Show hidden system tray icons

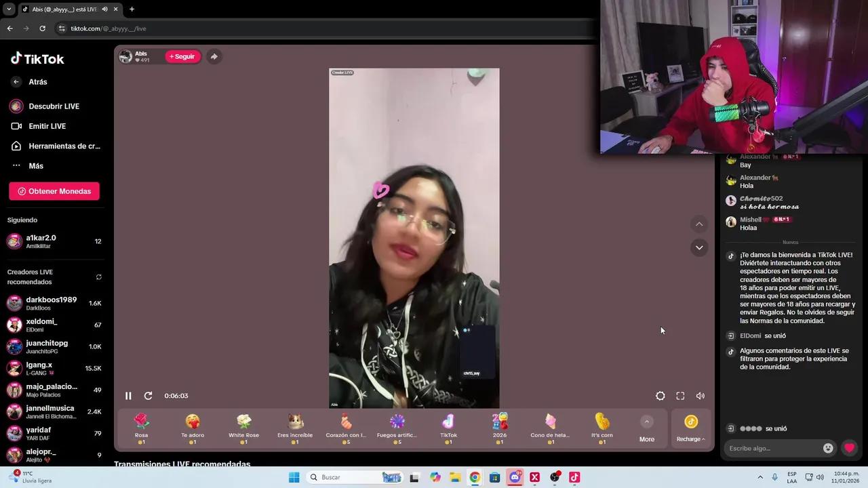760,477
